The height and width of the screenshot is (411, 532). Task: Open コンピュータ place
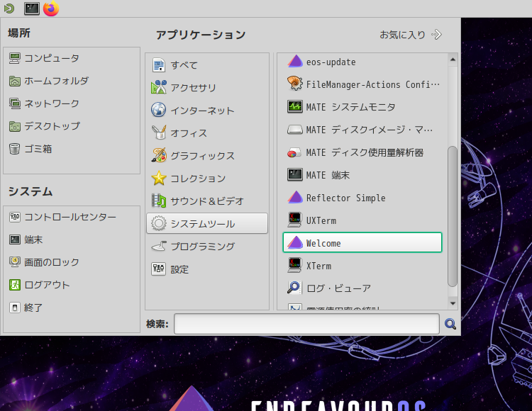coord(72,58)
